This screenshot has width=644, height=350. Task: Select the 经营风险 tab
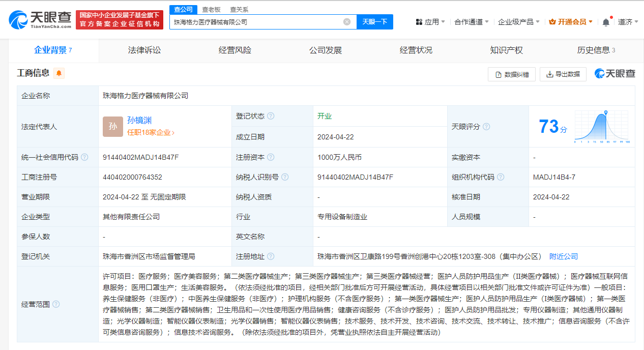point(235,50)
